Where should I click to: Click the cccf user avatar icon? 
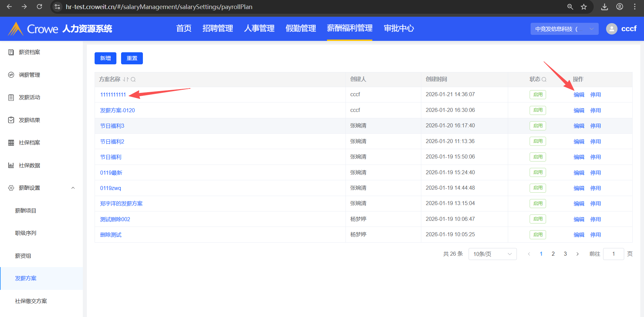[611, 29]
